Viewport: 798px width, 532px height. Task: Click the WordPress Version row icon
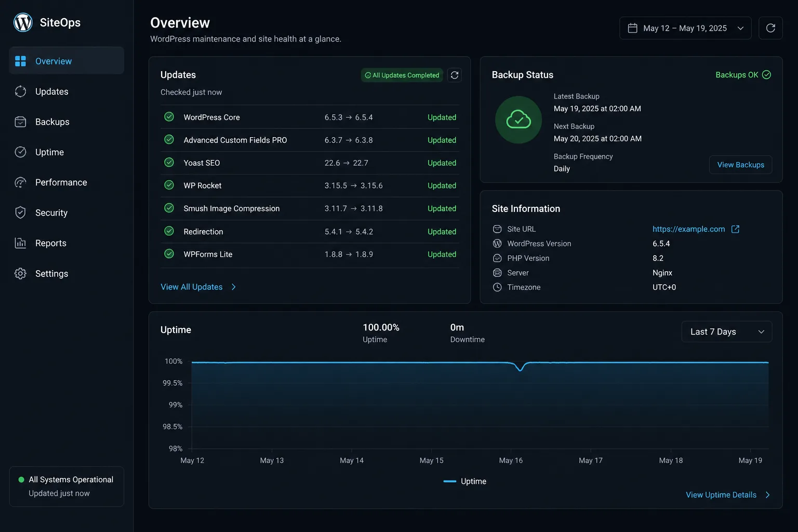pos(497,244)
